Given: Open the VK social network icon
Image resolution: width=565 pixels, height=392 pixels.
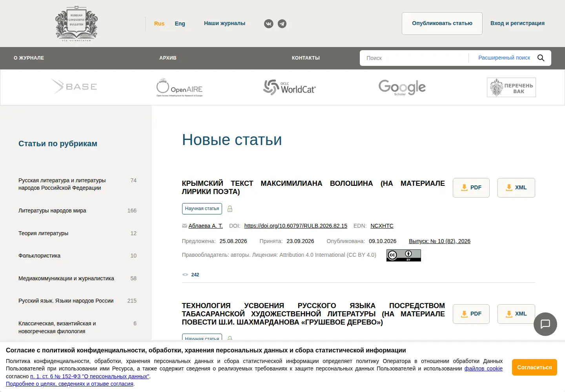Looking at the screenshot, I should pyautogui.click(x=268, y=24).
